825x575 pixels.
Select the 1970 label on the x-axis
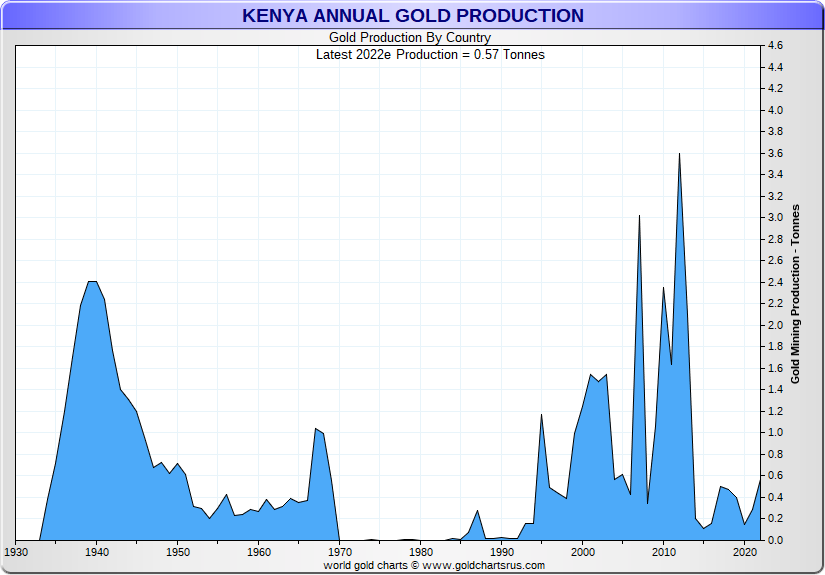[x=340, y=551]
